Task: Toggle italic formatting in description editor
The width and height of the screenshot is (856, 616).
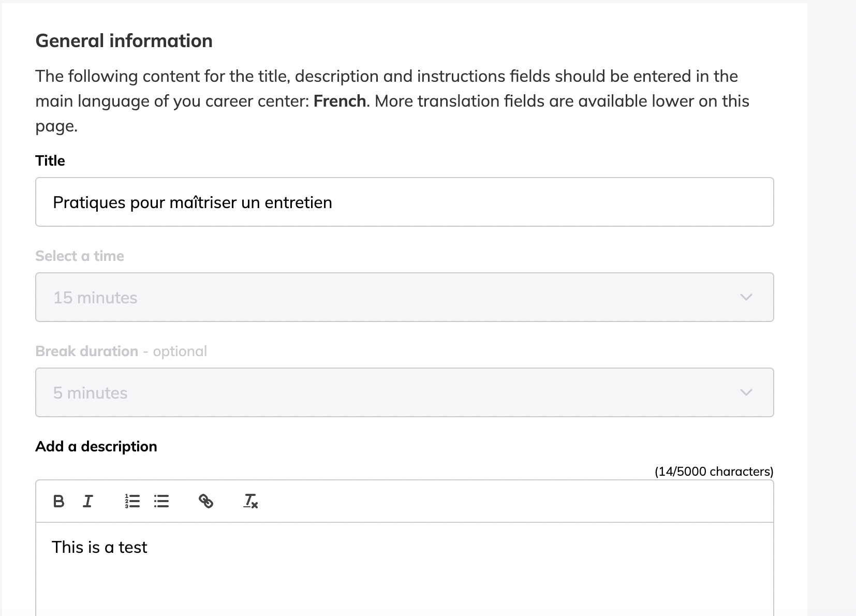Action: pyautogui.click(x=88, y=501)
